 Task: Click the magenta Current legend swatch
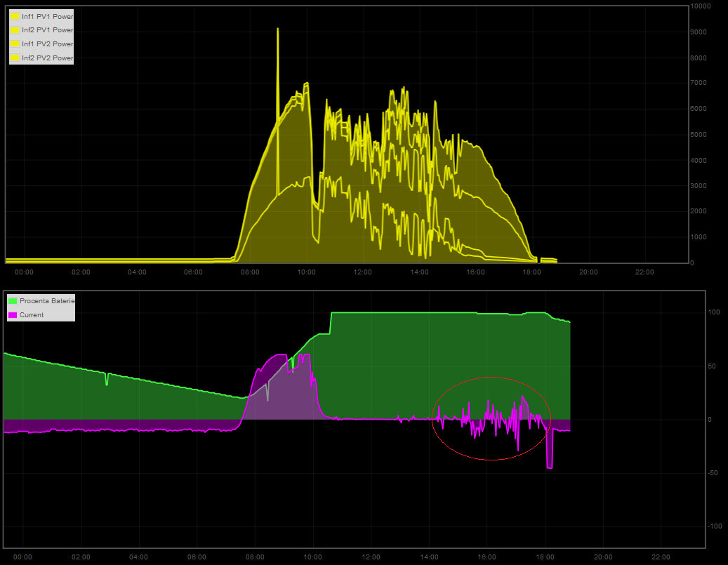(13, 315)
